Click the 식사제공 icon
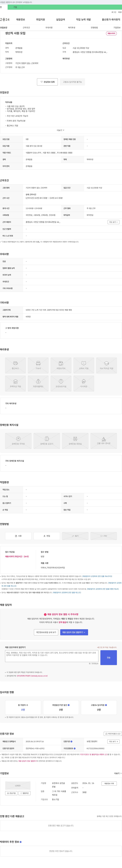 pyautogui.click(x=84, y=383)
